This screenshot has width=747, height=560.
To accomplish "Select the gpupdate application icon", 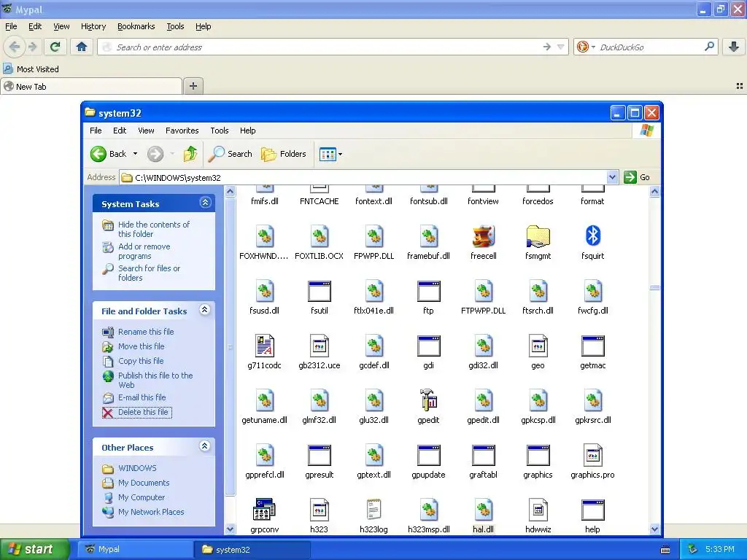I will pos(428,455).
